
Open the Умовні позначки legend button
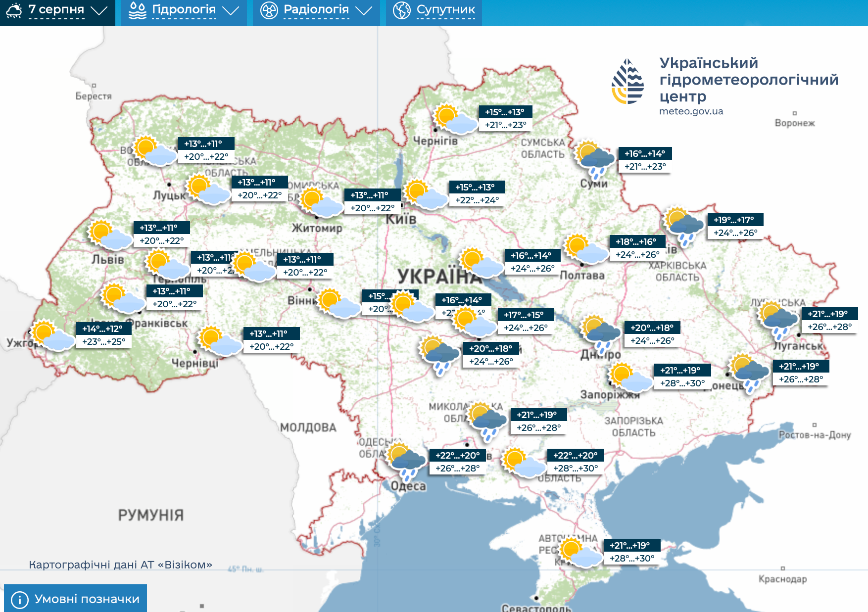pyautogui.click(x=76, y=599)
